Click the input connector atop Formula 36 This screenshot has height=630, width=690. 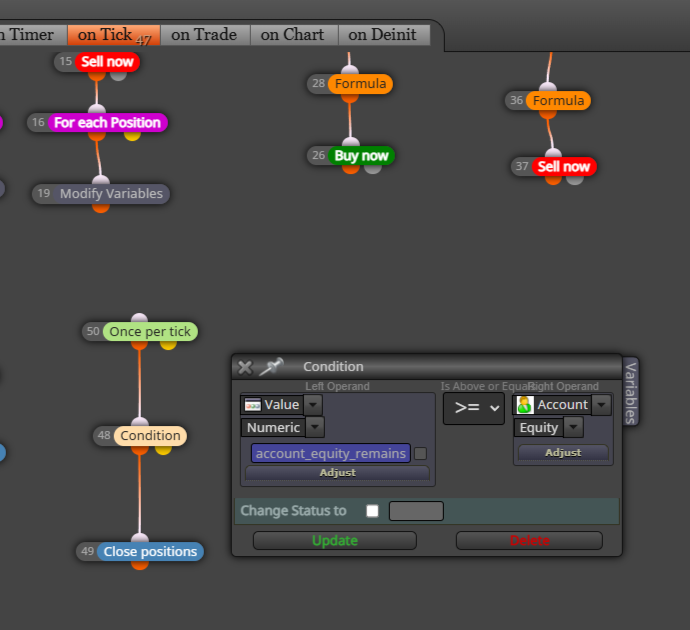point(548,88)
